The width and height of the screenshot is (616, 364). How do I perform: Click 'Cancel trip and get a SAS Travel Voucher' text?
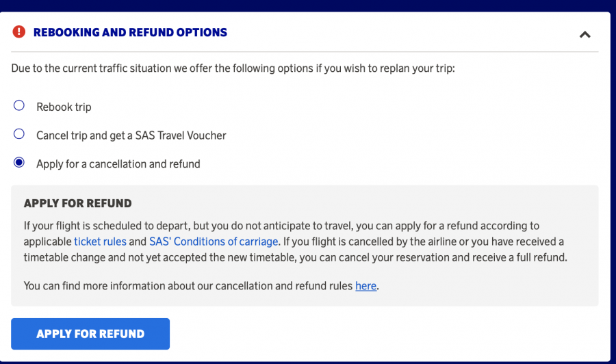click(x=131, y=135)
